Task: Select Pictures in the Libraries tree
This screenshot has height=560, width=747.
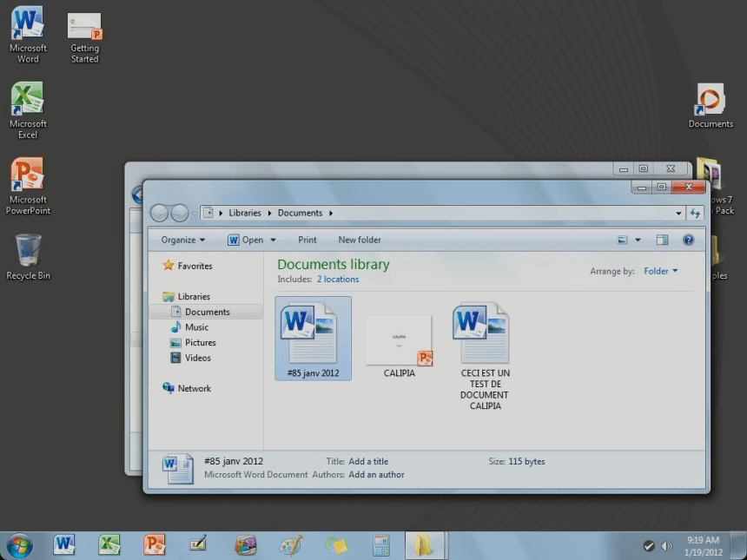Action: coord(200,343)
